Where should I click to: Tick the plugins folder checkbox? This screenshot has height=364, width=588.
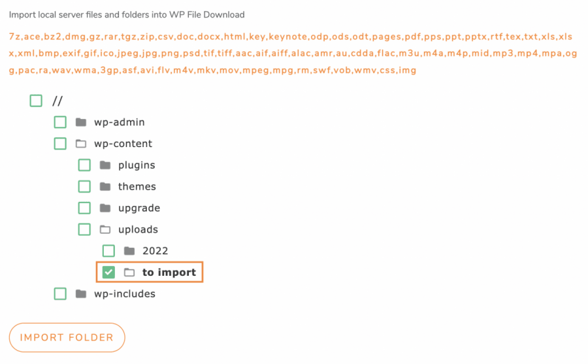pyautogui.click(x=84, y=165)
